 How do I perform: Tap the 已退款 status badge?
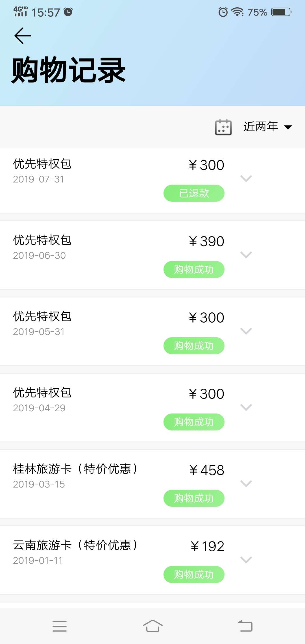click(x=194, y=193)
